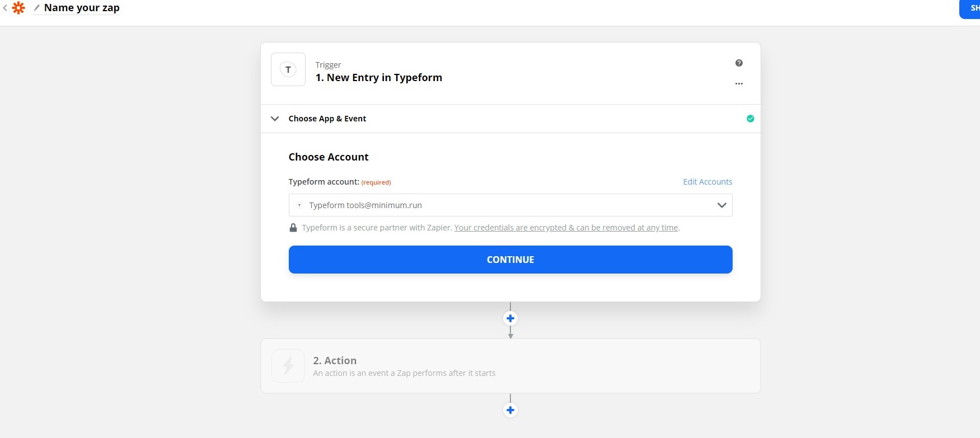The height and width of the screenshot is (438, 980).
Task: Open the Typeform account dropdown
Action: pyautogui.click(x=510, y=205)
